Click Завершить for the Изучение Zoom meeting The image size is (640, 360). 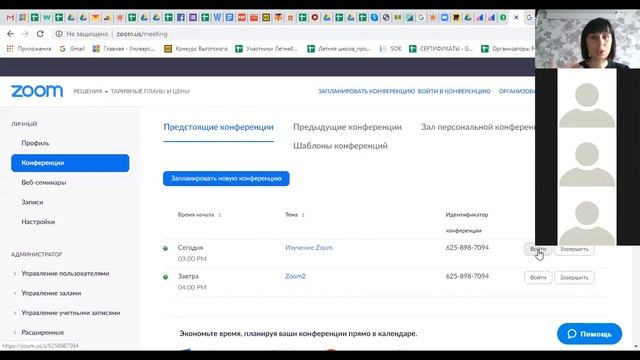574,249
